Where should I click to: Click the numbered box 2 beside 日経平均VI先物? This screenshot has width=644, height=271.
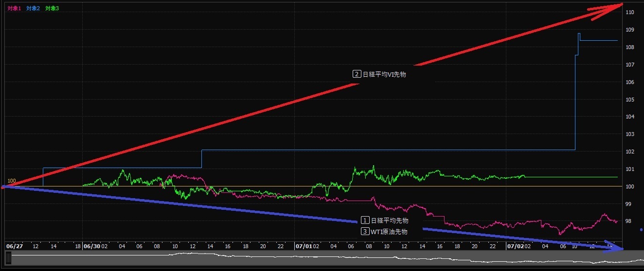click(x=357, y=74)
